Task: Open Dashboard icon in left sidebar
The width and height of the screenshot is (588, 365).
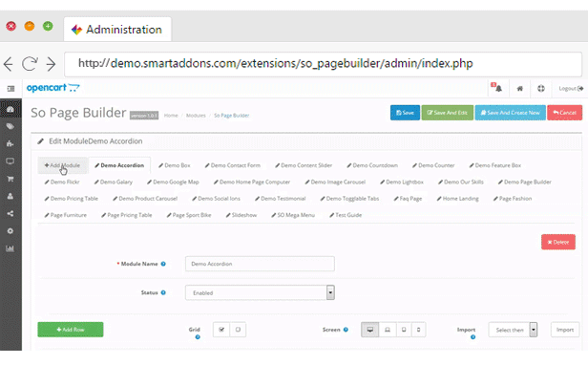Action: pyautogui.click(x=10, y=109)
